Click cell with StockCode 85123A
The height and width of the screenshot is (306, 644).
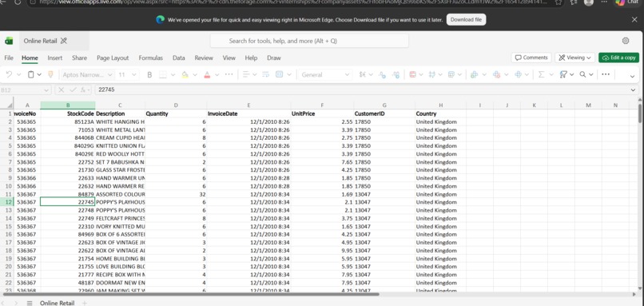tap(68, 121)
